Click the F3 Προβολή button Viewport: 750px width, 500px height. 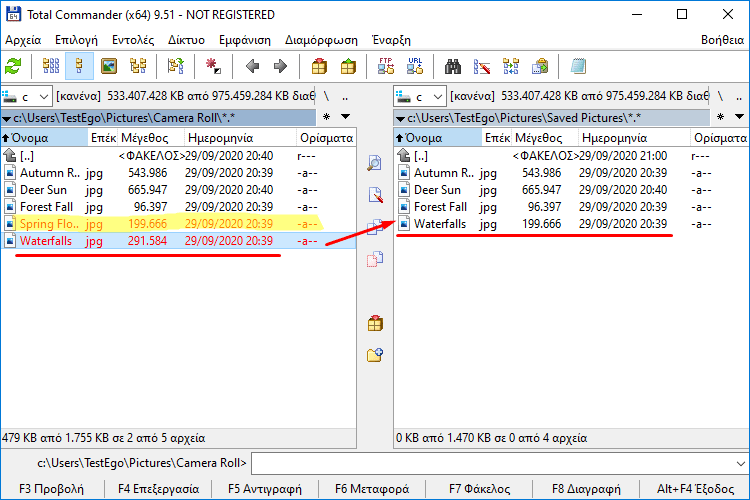pos(52,489)
